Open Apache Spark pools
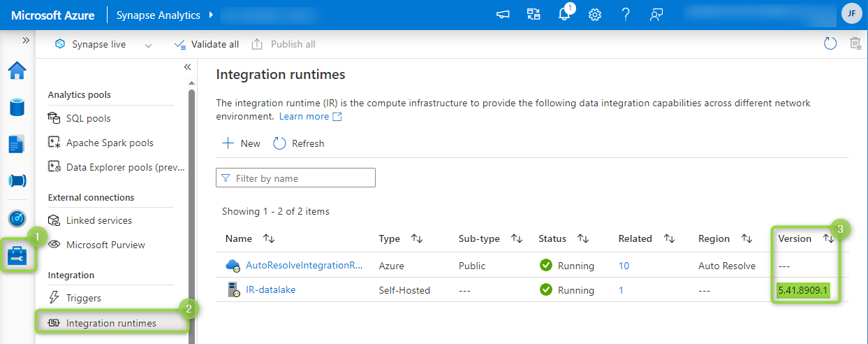 [x=110, y=143]
